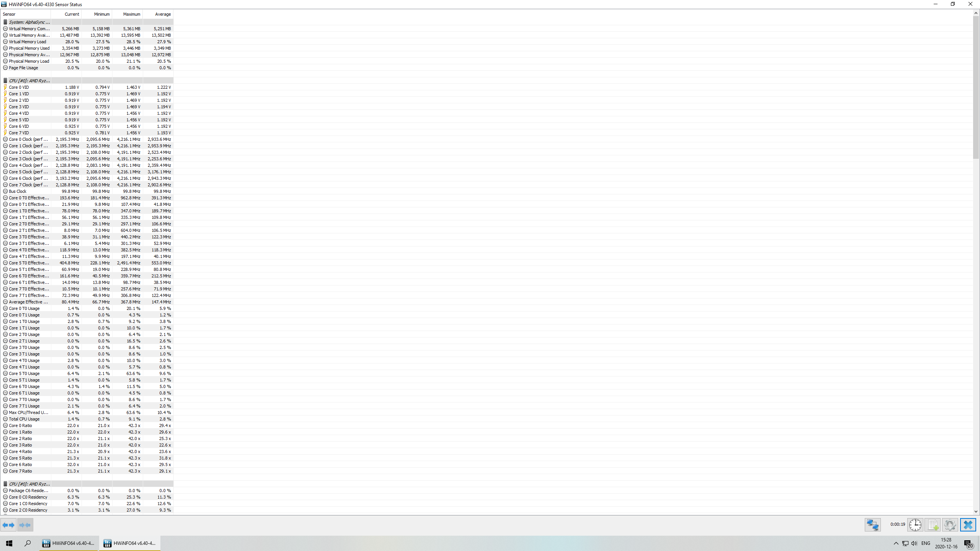Switch to the second HWiNFO64 taskbar window
Image resolution: width=980 pixels, height=551 pixels.
point(130,543)
